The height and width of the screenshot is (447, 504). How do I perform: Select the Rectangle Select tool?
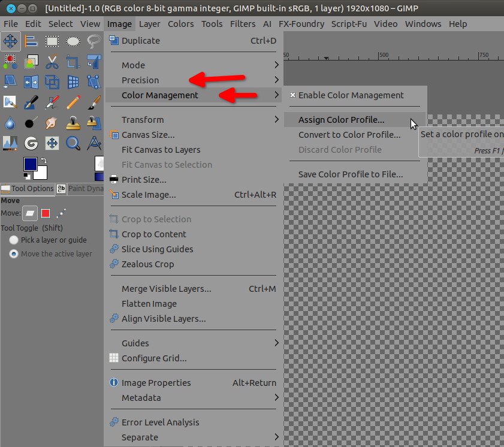(52, 41)
